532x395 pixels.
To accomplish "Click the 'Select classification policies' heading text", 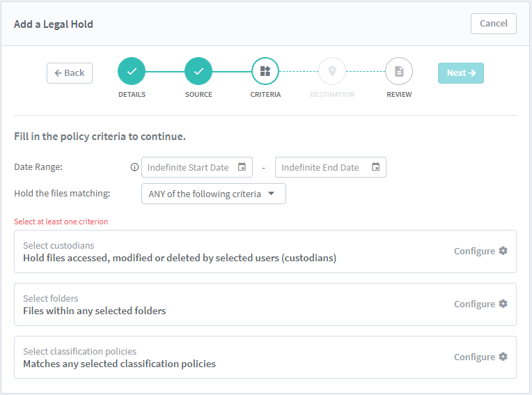I will pos(80,351).
